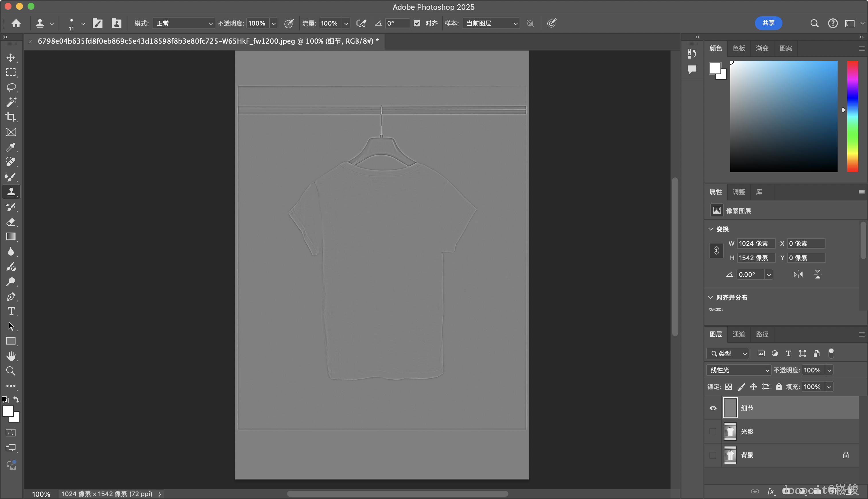Open the 样本 当前图层 dropdown
The image size is (868, 499).
[491, 23]
